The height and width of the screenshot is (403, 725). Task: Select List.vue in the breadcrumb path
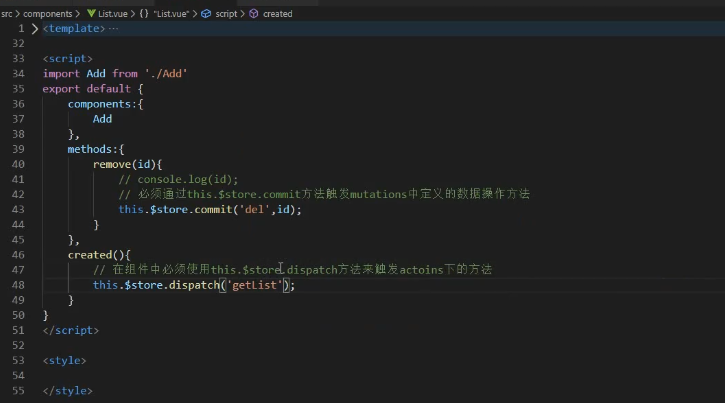112,14
